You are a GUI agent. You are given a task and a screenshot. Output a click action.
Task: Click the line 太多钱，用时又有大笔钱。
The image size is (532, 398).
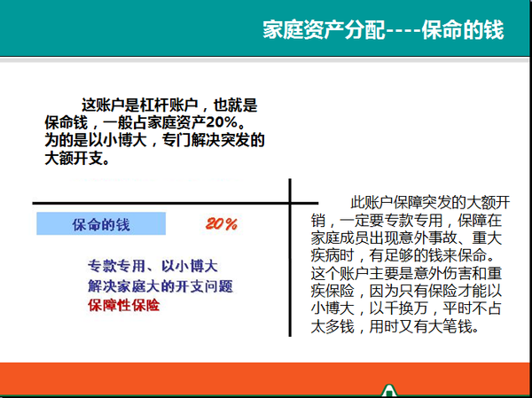click(395, 326)
